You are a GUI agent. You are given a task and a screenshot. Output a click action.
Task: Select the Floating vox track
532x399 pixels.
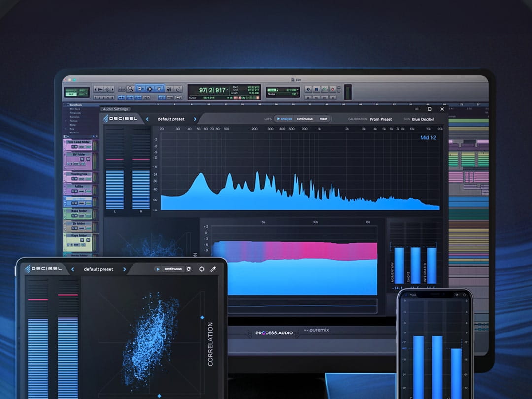(79, 174)
